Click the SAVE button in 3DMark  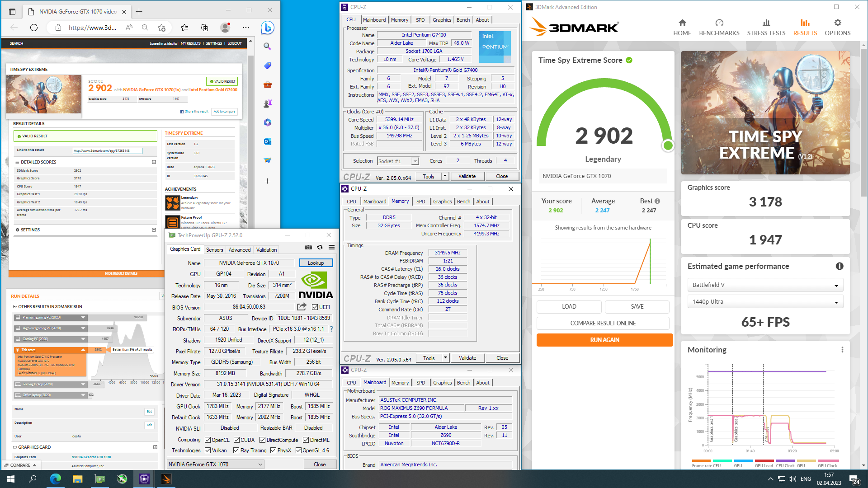click(637, 306)
